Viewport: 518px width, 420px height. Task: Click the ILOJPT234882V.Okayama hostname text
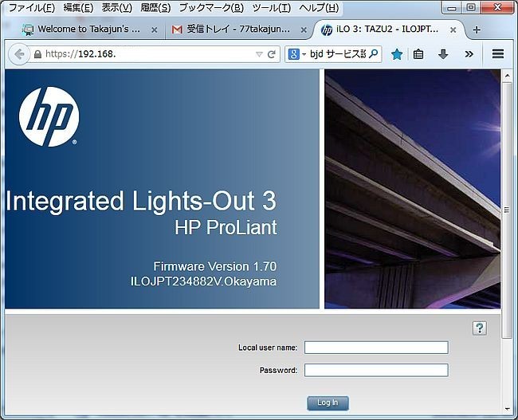[203, 281]
